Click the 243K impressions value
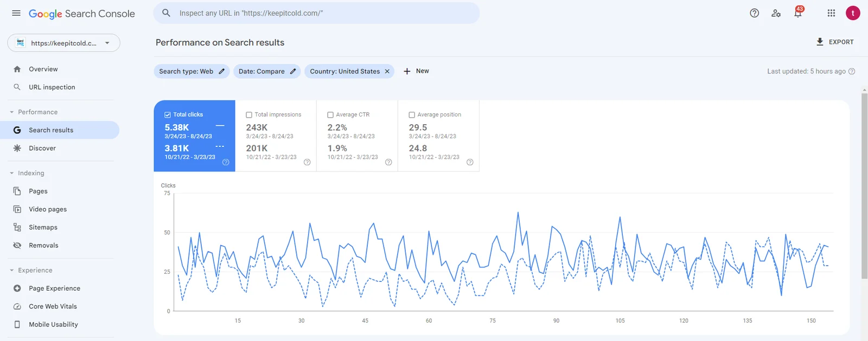 coord(257,127)
